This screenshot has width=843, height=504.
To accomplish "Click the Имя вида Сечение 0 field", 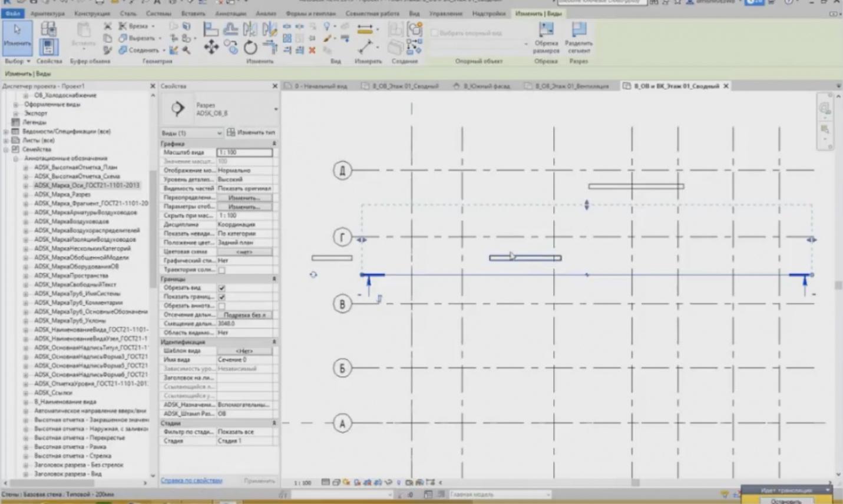I will click(244, 360).
